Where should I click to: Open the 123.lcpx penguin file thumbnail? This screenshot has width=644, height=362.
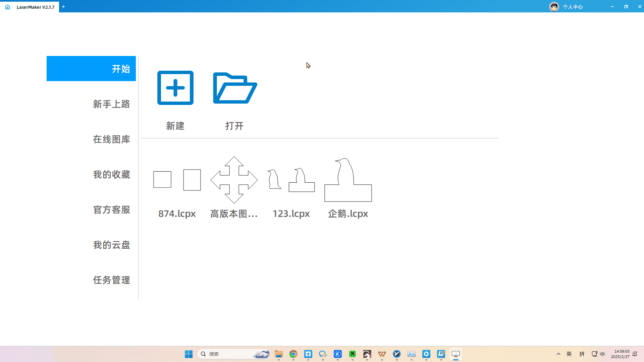(x=291, y=180)
